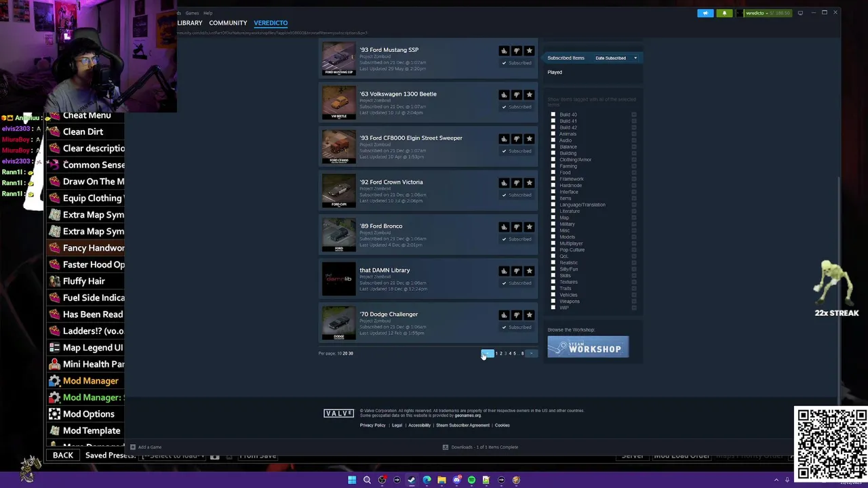Image resolution: width=868 pixels, height=488 pixels.
Task: Open File Explorer from the taskbar
Action: coord(441,480)
